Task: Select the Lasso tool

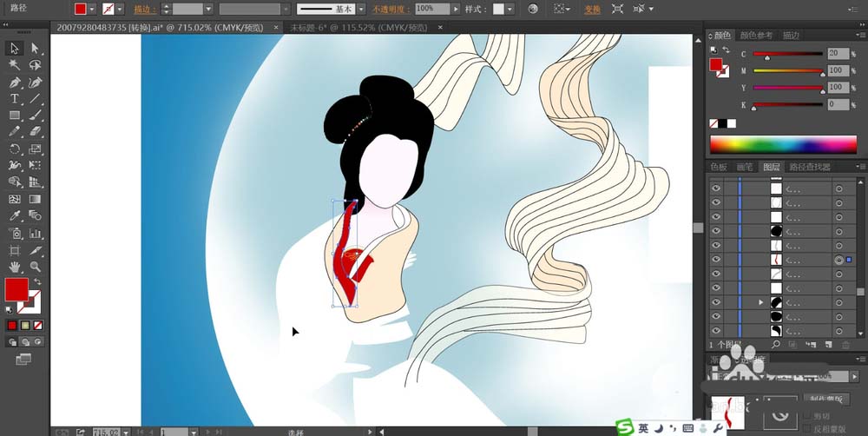Action: (x=35, y=65)
